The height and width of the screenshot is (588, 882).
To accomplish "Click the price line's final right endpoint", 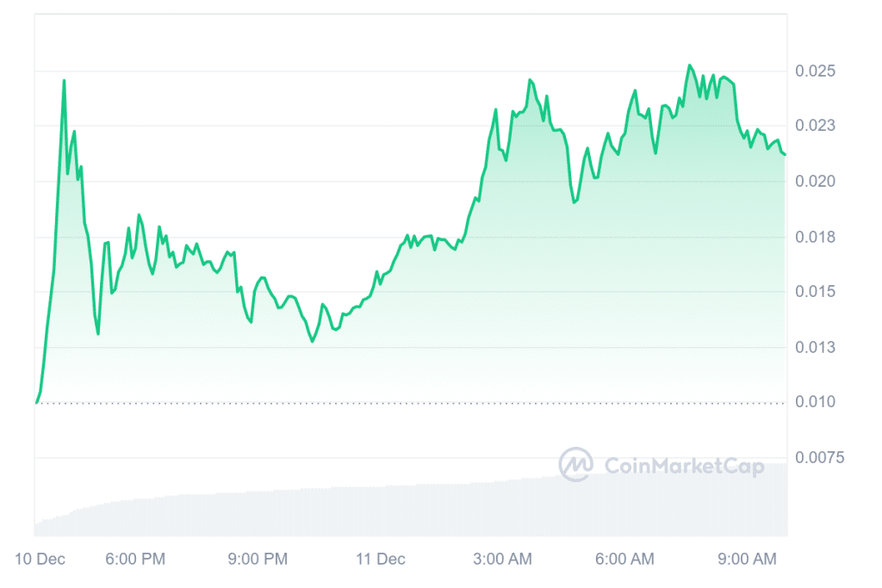I will 785,155.
